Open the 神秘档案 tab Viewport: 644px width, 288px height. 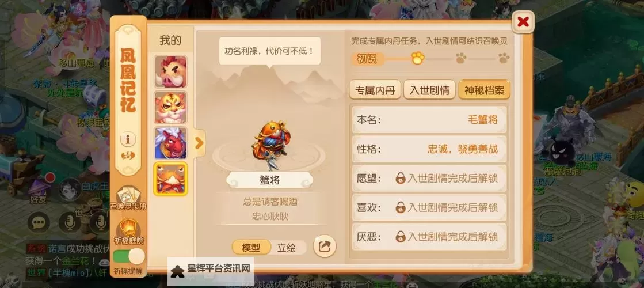pyautogui.click(x=484, y=90)
